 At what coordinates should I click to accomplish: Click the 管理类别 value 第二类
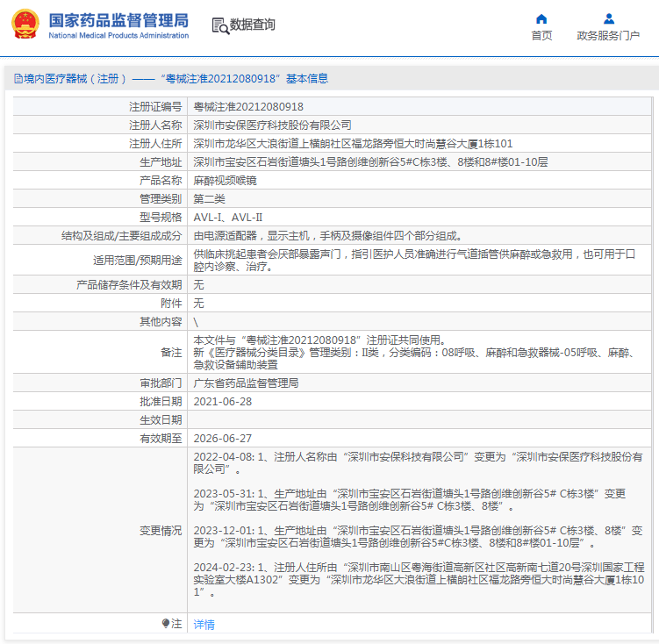click(209, 199)
